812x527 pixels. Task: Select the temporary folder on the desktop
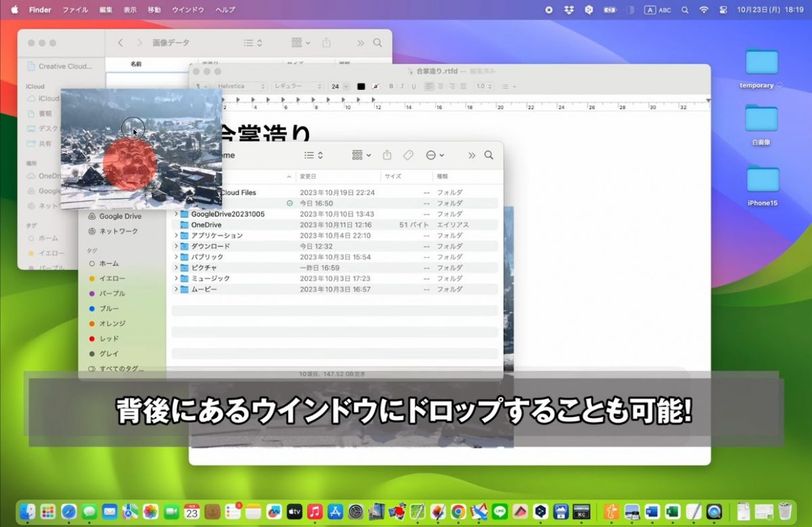pos(761,70)
